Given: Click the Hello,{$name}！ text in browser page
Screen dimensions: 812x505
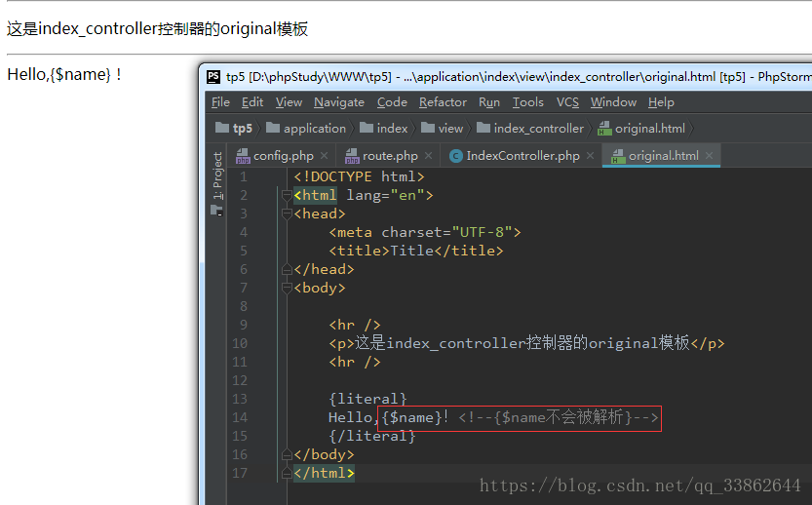Looking at the screenshot, I should [64, 74].
